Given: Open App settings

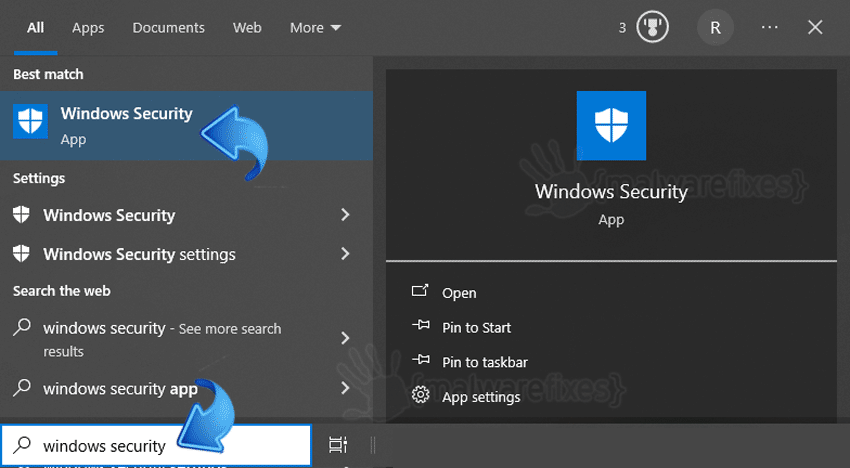Looking at the screenshot, I should 481,397.
